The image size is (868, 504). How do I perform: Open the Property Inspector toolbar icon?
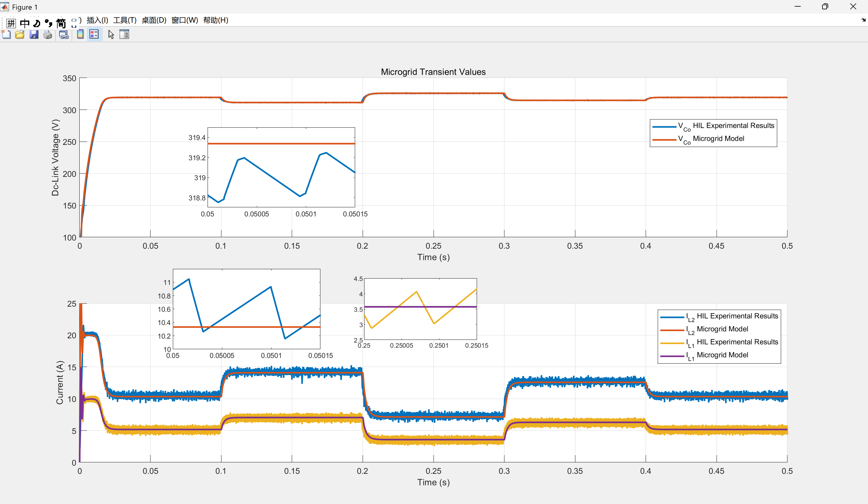click(124, 34)
